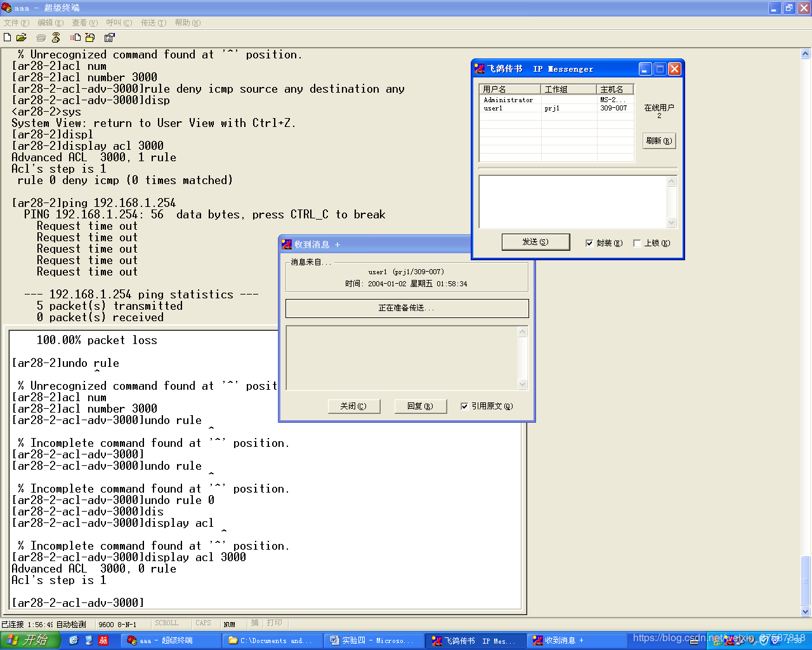The width and height of the screenshot is (812, 650).
Task: Click the 自动检测 status bar entry
Action: pos(71,625)
